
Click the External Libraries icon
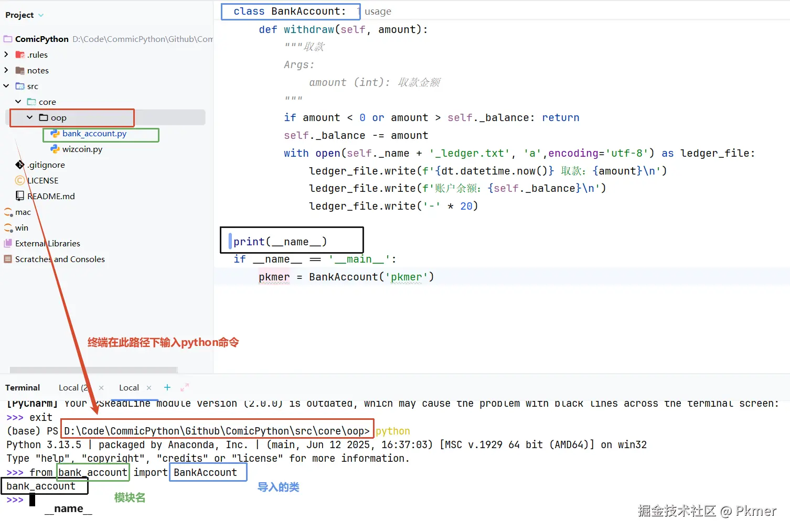(x=8, y=243)
